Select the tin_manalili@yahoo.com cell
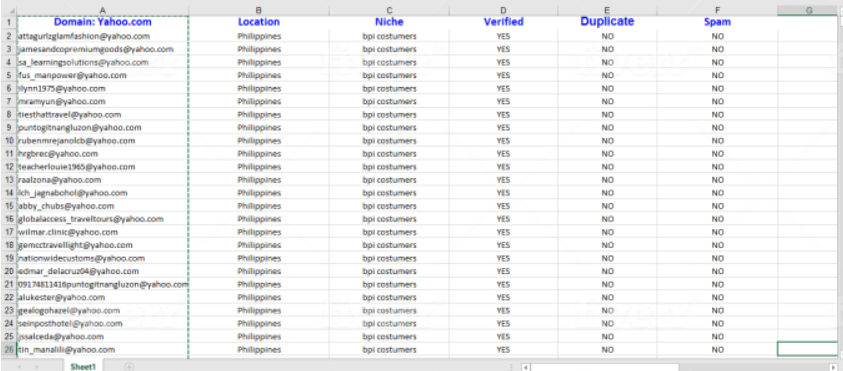Image resolution: width=843 pixels, height=371 pixels. (103, 350)
